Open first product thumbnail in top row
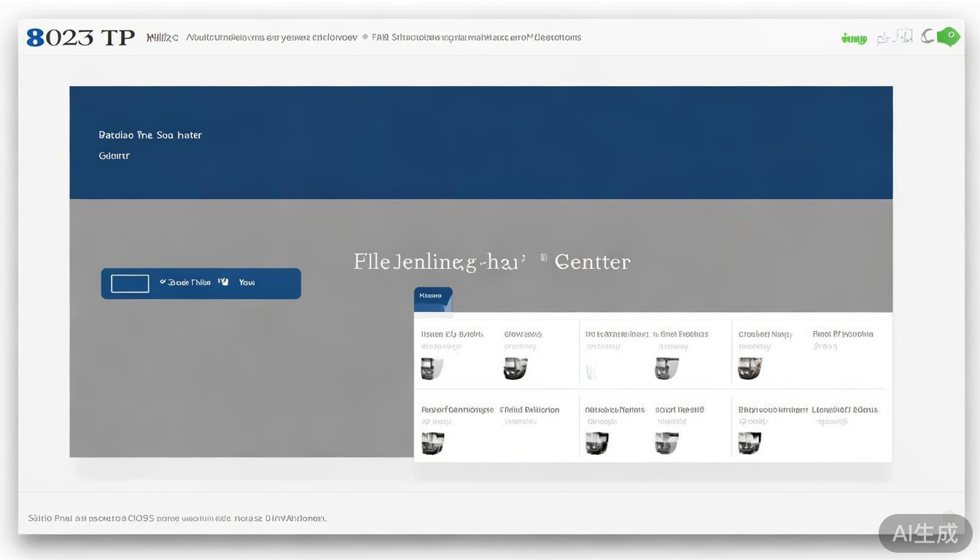980x560 pixels. 432,368
